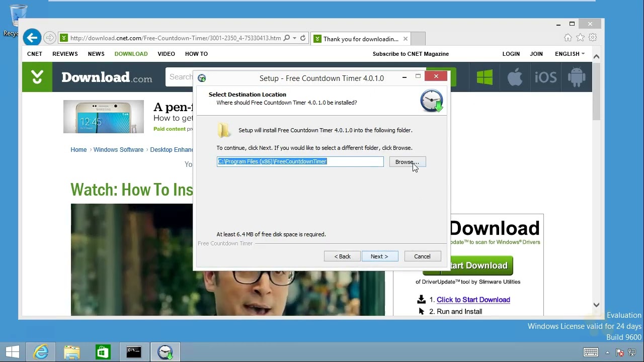Click the search magnifier in address bar
The image size is (644, 362).
287,38
